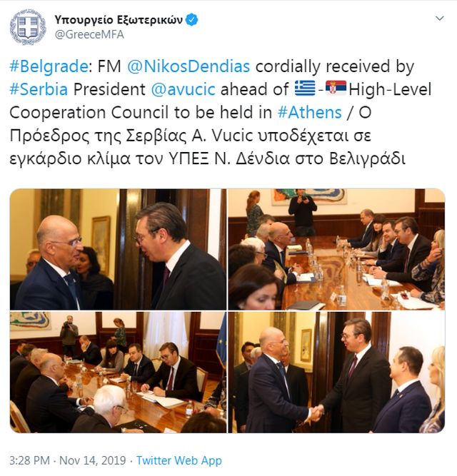Open the 3:28 PM timestamp link
457x476 pixels.
click(29, 460)
